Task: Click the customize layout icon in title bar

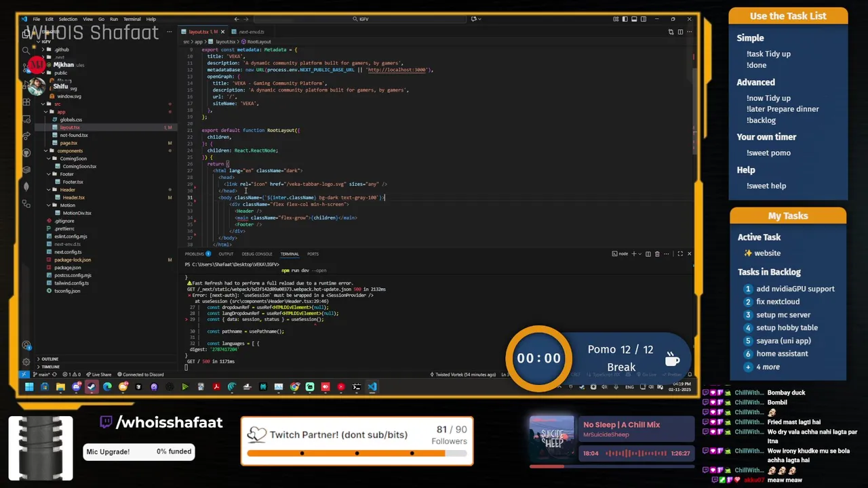Action: pos(616,19)
